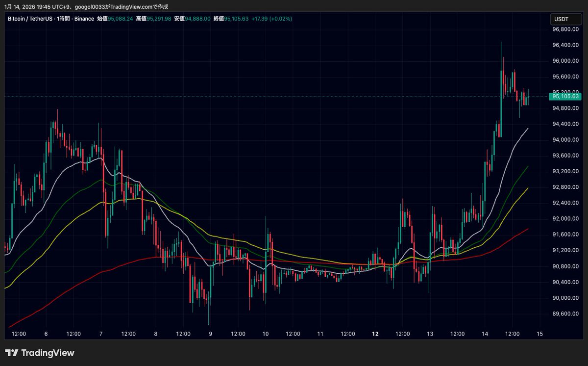Click the 15 label at axis end
This screenshot has height=366, width=588.
tap(540, 333)
